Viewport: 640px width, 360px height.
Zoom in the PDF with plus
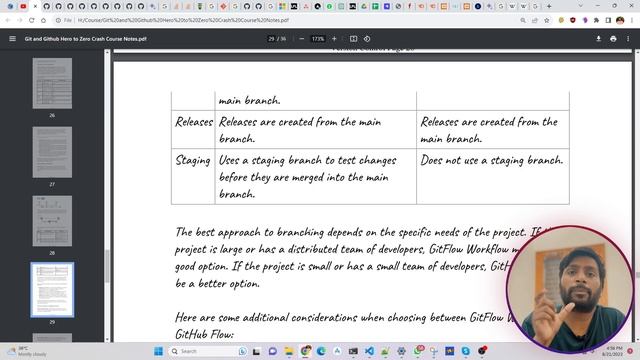(334, 39)
